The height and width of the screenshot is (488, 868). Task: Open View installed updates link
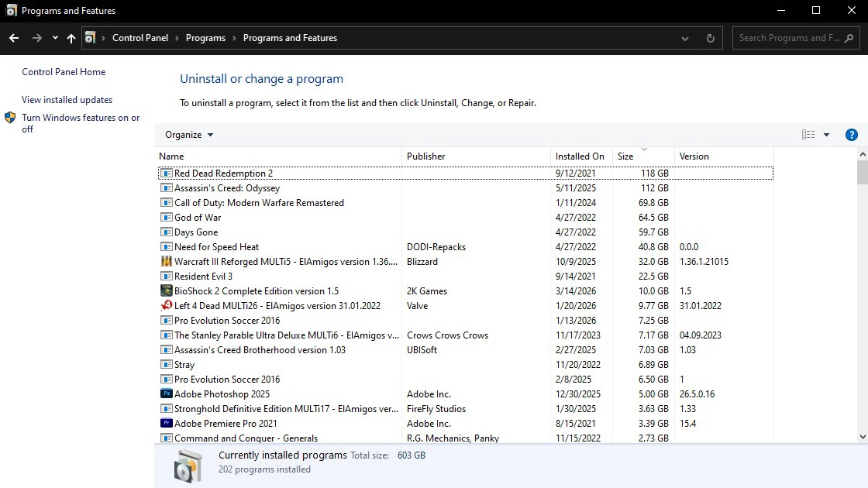tap(67, 100)
